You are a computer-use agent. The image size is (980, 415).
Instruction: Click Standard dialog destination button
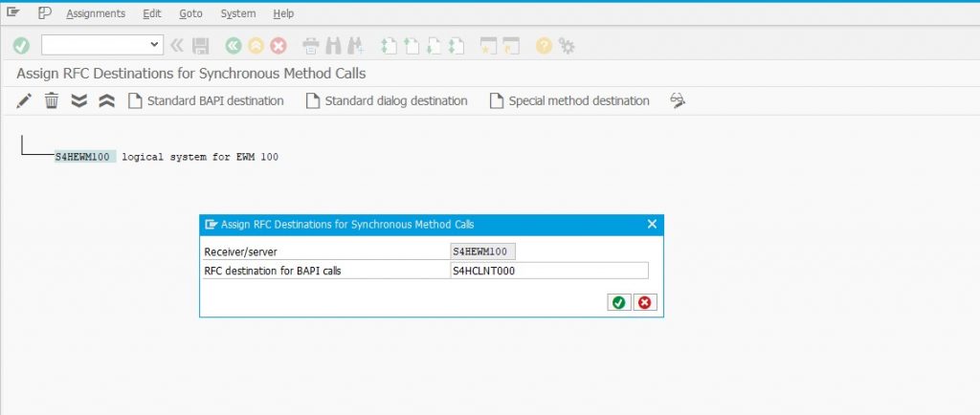click(x=387, y=100)
